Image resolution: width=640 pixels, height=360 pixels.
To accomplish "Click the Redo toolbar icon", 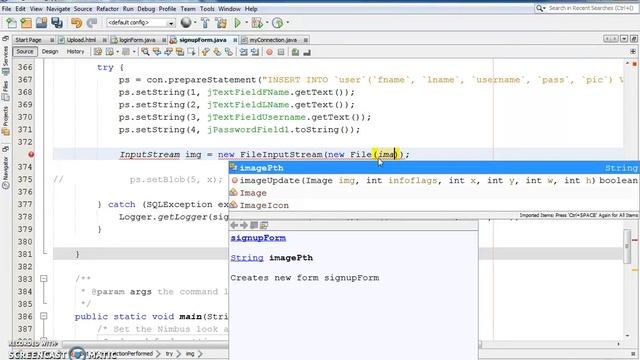I will [x=91, y=23].
